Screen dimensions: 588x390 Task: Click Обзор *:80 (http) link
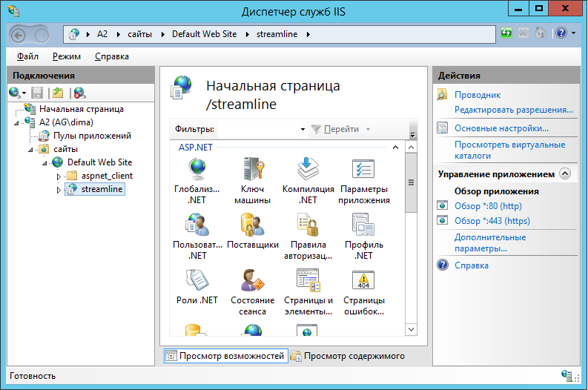point(488,206)
